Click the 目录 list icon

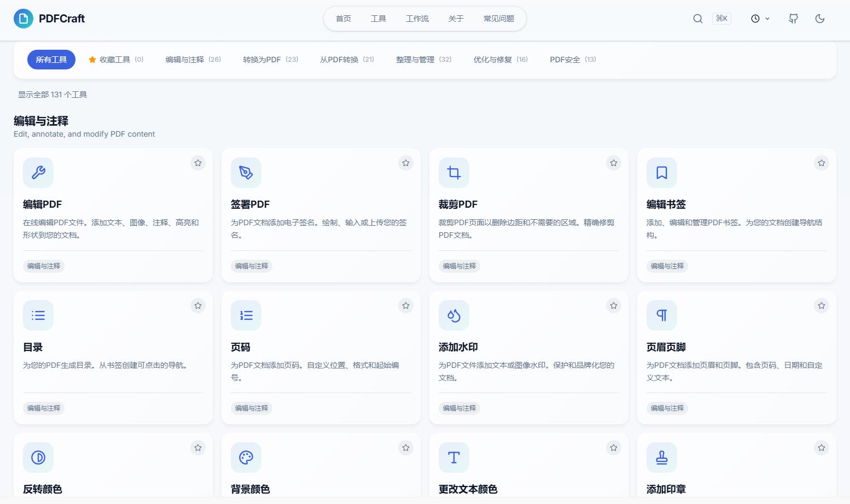(x=38, y=315)
